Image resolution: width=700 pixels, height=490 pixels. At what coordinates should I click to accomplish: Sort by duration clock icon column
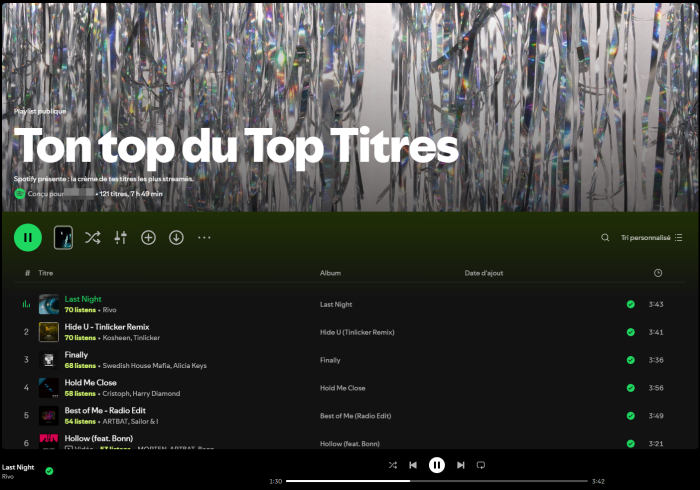(x=658, y=273)
